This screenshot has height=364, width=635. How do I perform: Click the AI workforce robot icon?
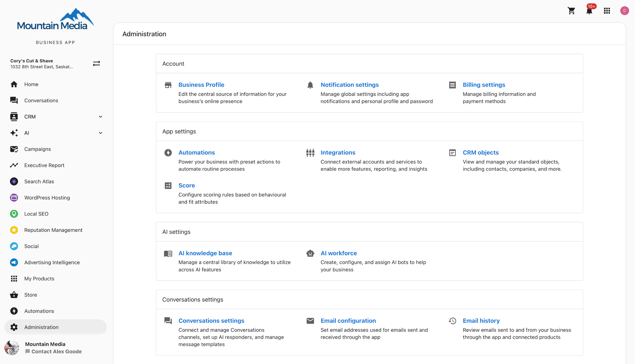click(x=310, y=253)
